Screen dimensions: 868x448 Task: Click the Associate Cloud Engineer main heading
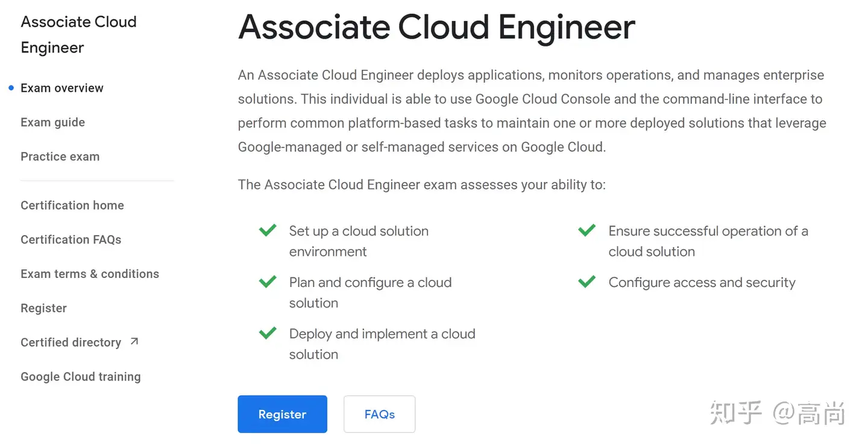coord(436,27)
